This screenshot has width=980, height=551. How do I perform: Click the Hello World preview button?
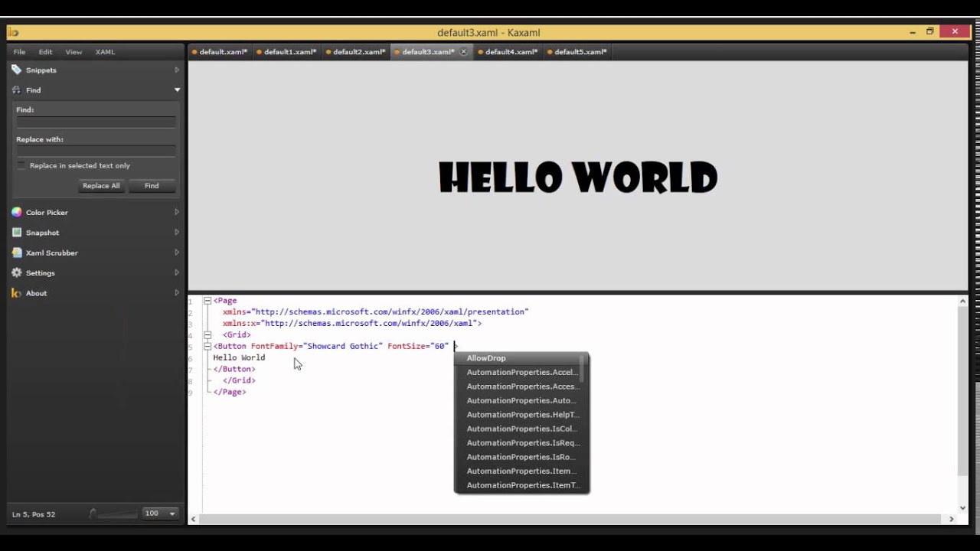pos(578,177)
